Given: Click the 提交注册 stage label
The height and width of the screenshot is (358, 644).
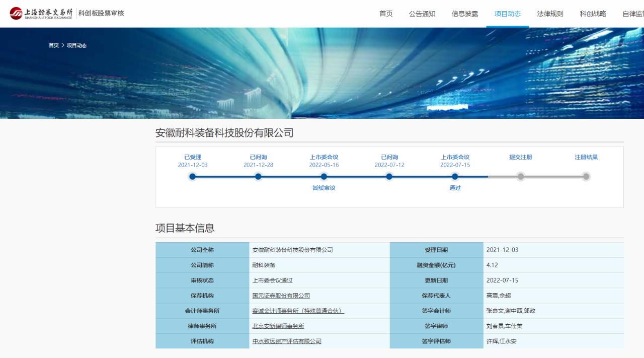Looking at the screenshot, I should coord(521,157).
